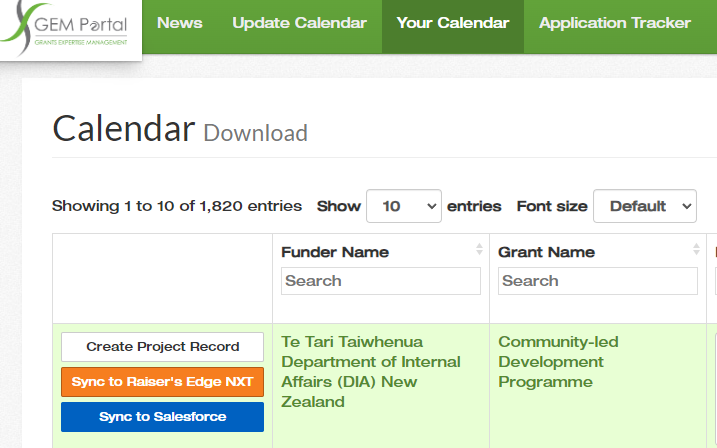Open the Font size dropdown
This screenshot has width=717, height=448.
click(645, 206)
